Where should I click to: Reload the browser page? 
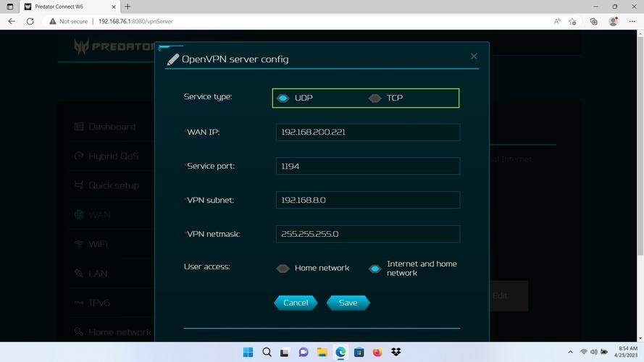tap(30, 21)
